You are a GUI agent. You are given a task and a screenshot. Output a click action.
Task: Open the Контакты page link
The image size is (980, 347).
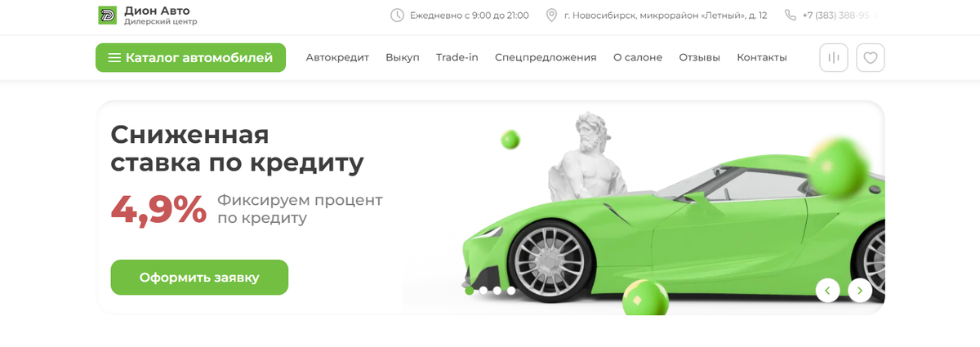coord(762,58)
